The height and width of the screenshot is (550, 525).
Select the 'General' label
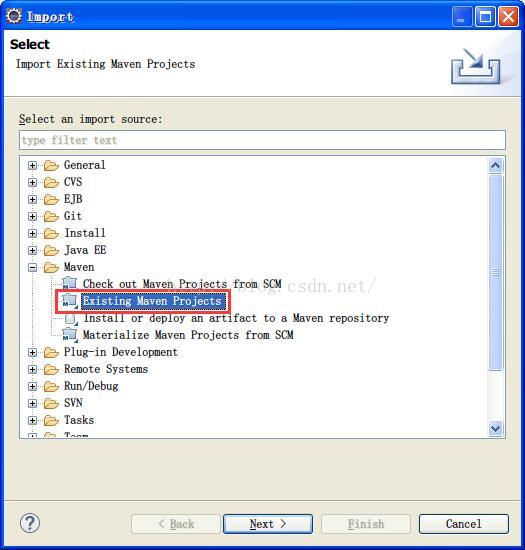[85, 165]
